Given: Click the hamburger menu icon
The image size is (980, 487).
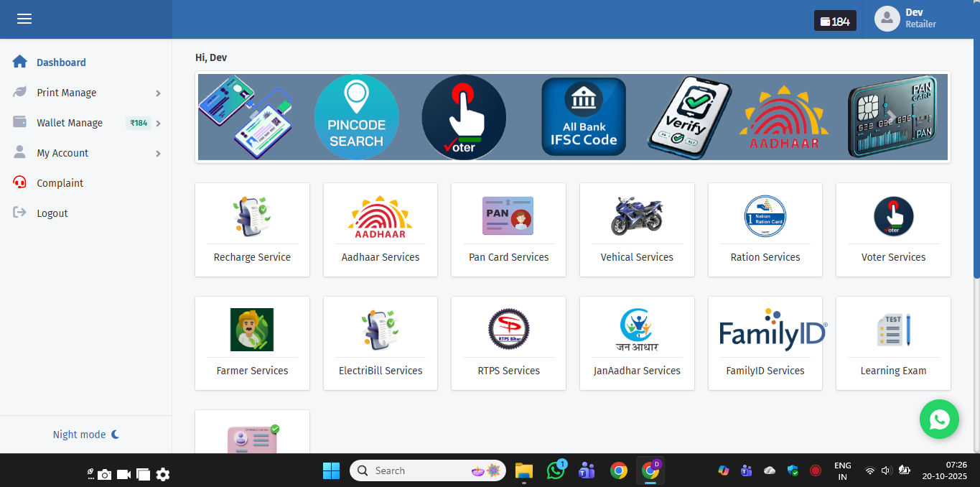Looking at the screenshot, I should coord(24,19).
